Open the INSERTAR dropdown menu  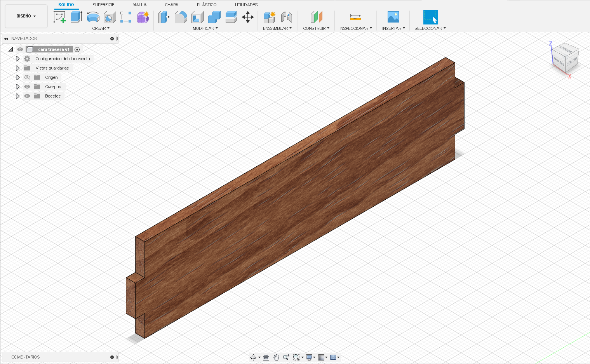[x=393, y=28]
